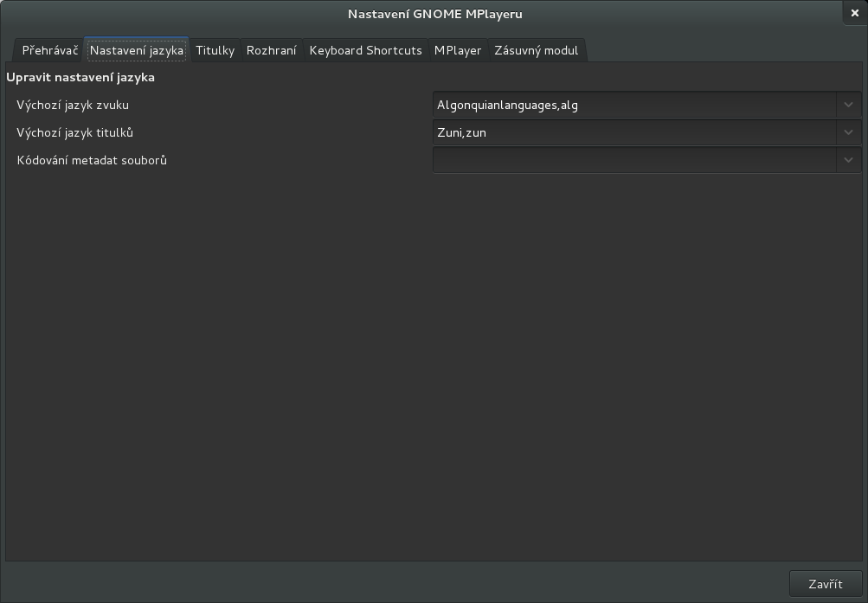Click the Upravit nastavení jazyka heading

coord(80,78)
